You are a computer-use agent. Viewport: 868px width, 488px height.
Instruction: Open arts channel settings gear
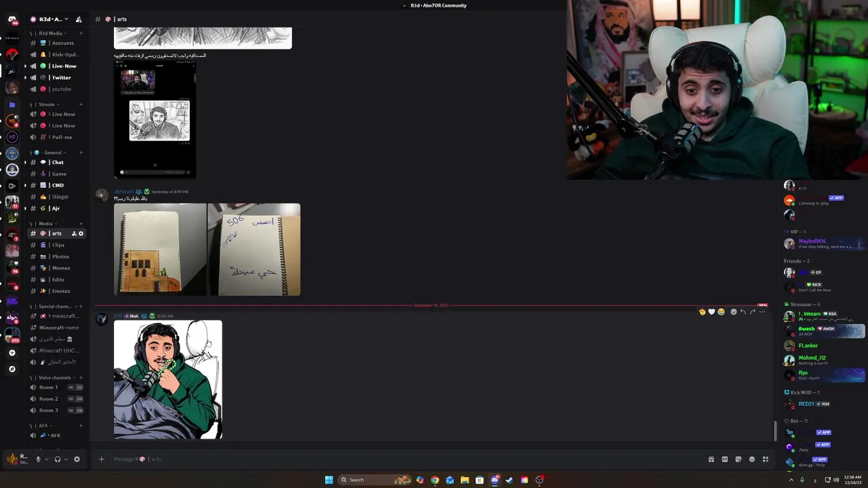(81, 233)
